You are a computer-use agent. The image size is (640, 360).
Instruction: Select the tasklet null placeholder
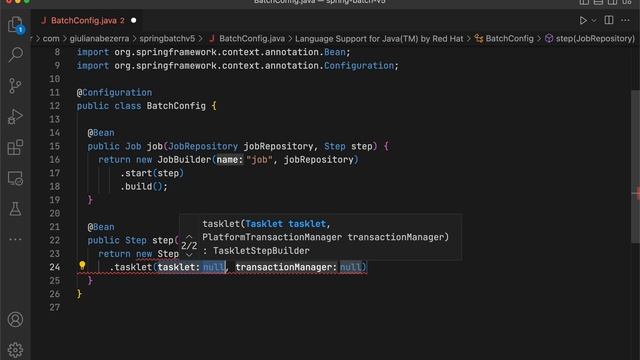(214, 267)
